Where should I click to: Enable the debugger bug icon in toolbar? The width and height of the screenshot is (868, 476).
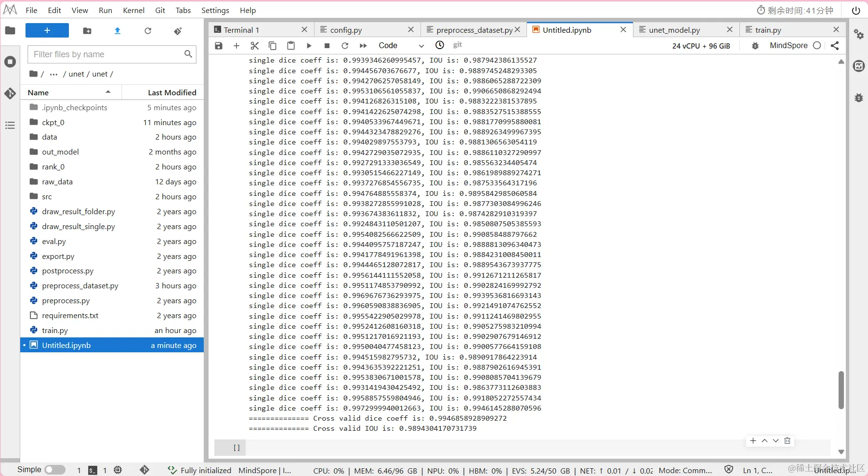755,46
